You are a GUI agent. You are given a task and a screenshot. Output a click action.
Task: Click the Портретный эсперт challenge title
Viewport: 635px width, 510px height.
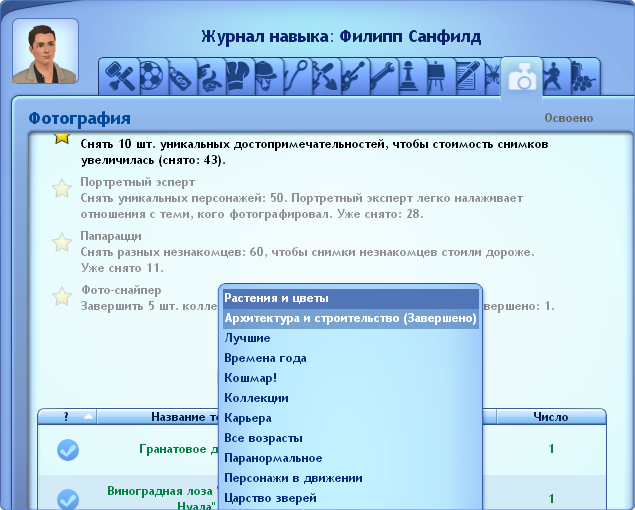[x=138, y=182]
